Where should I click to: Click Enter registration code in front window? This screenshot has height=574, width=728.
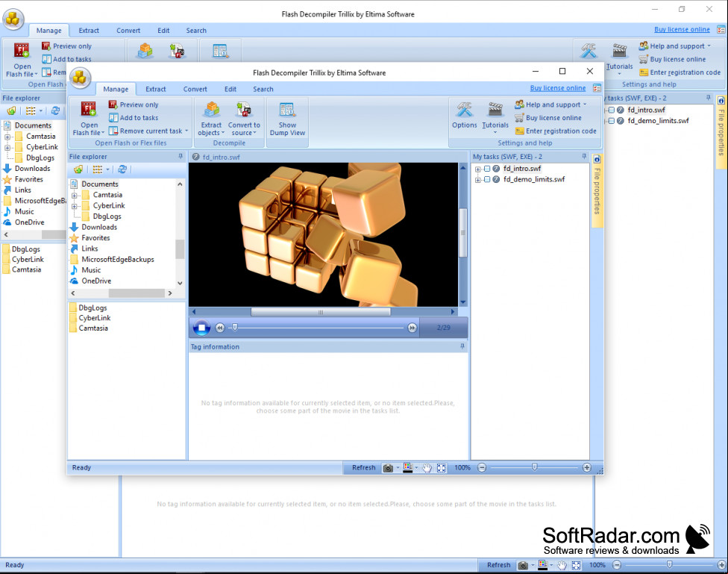tap(556, 131)
